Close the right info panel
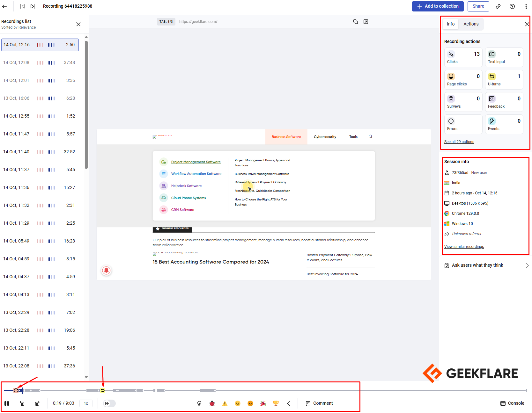 527,24
